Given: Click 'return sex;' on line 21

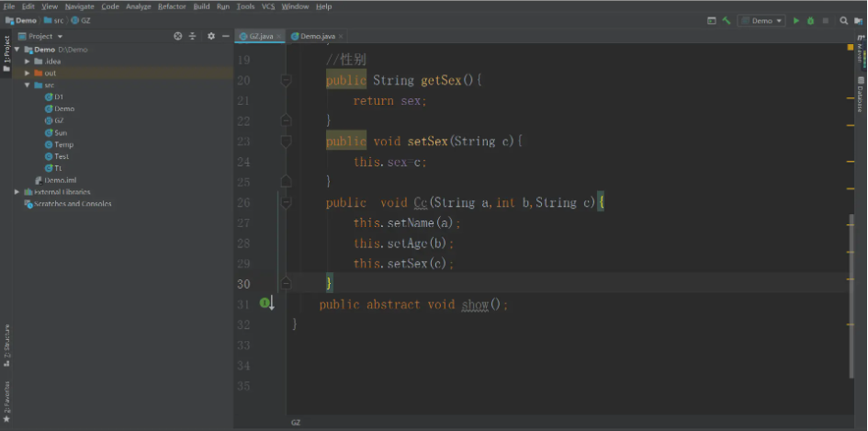Looking at the screenshot, I should [390, 101].
